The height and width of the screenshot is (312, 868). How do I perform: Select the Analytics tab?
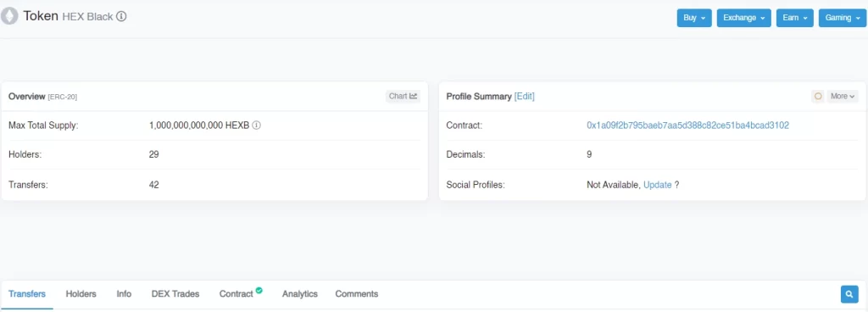click(299, 293)
